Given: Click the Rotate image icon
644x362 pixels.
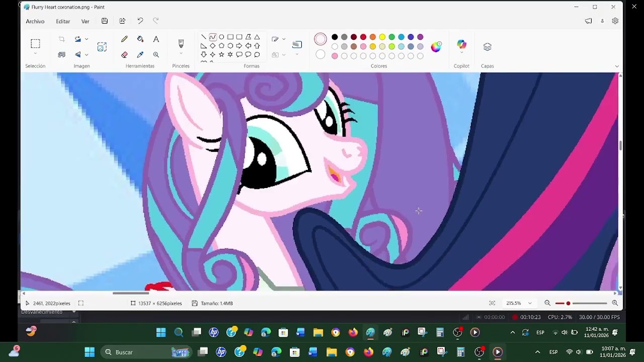Looking at the screenshot, I should [78, 39].
